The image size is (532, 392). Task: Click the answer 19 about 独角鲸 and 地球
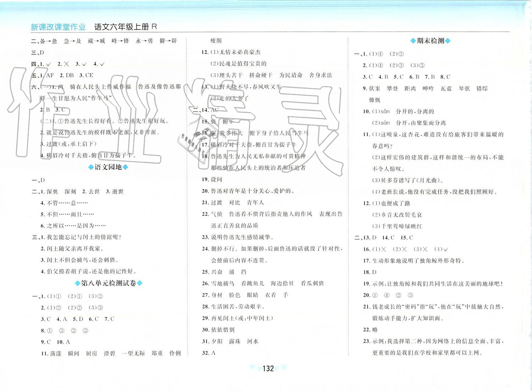[x=433, y=284]
